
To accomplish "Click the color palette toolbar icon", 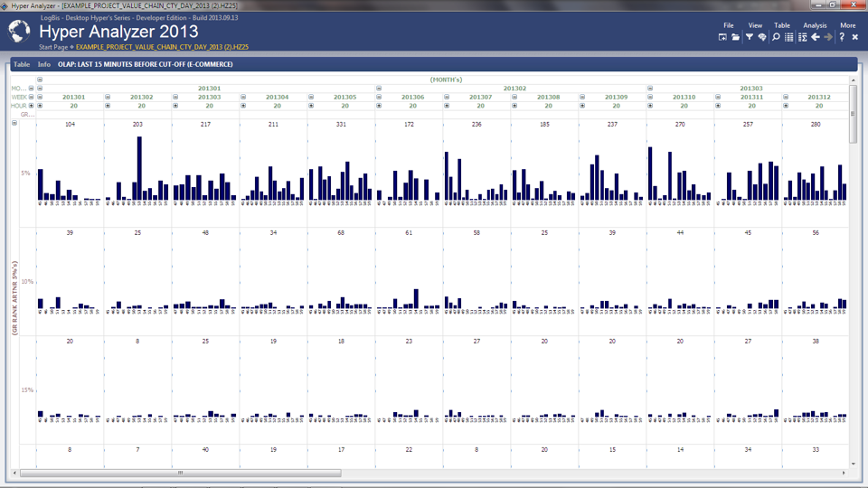I will (762, 37).
